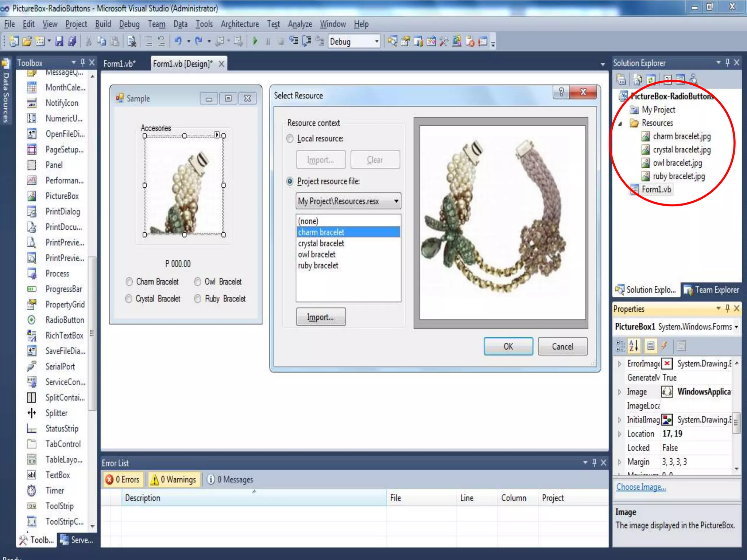Select the Local resource radio button
Screen dimensions: 747x560
[290, 139]
